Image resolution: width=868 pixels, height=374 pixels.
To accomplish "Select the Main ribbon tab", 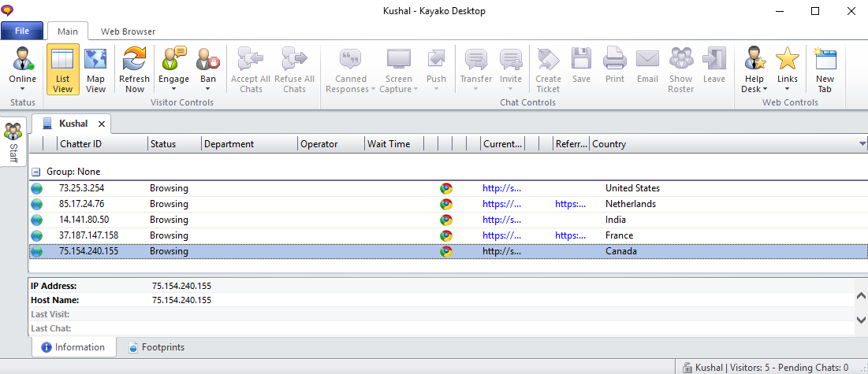I will pos(68,31).
